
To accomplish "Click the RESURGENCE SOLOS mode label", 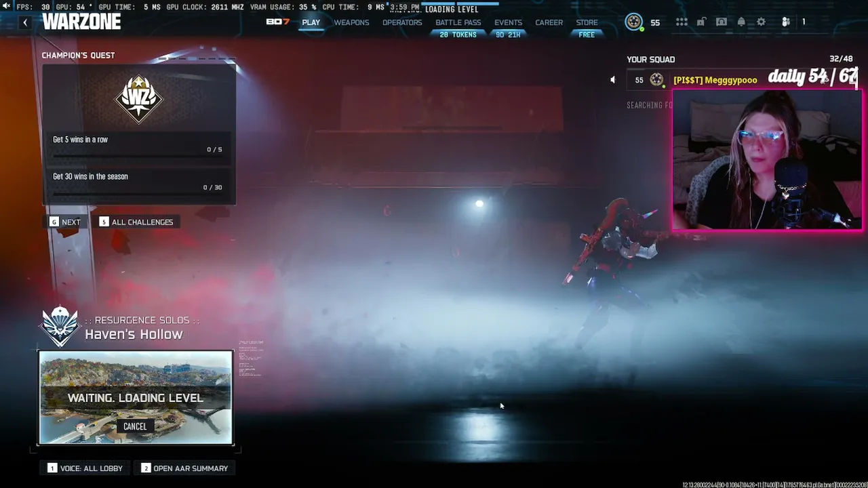I will pyautogui.click(x=142, y=320).
